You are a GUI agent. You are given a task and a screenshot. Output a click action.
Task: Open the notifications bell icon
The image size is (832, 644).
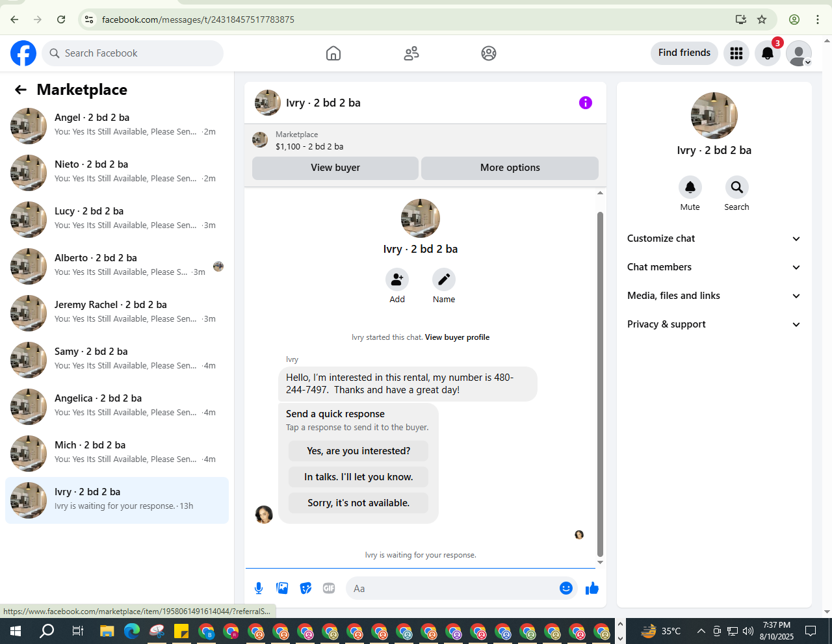[x=768, y=53]
